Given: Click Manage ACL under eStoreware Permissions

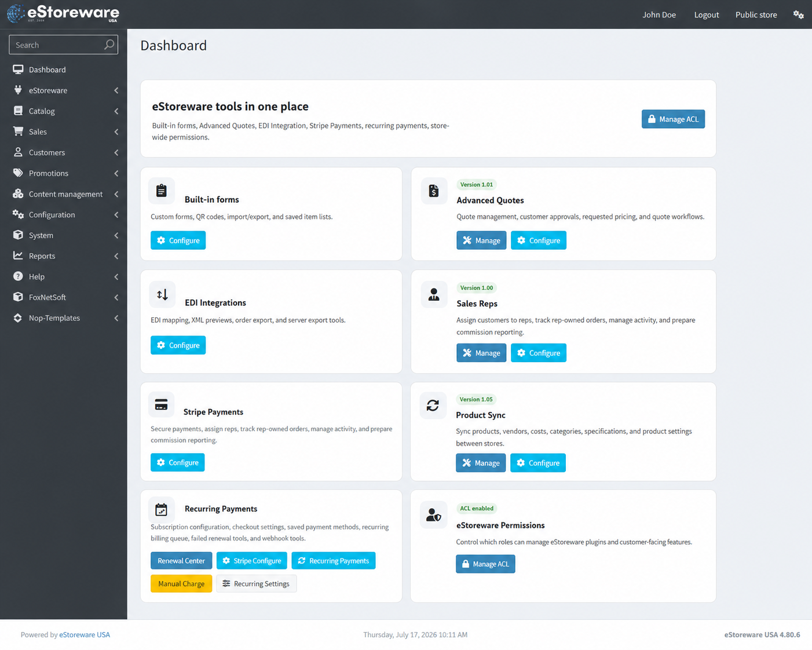Looking at the screenshot, I should [485, 564].
